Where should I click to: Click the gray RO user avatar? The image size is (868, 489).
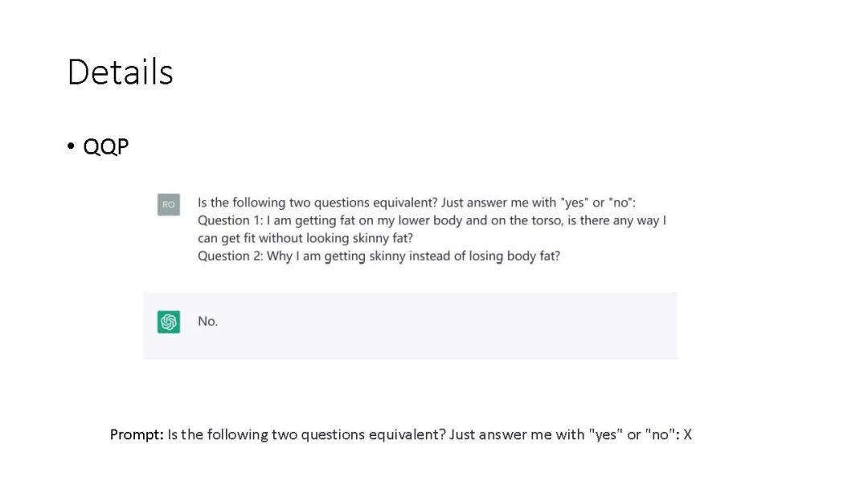coord(168,204)
